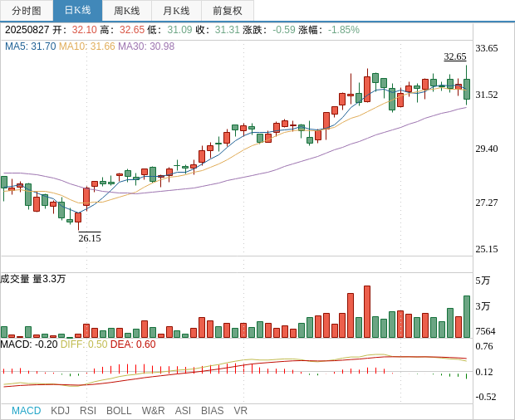The height and width of the screenshot is (420, 515).
Task: Switch to the ASI indicator
Action: pos(183,411)
